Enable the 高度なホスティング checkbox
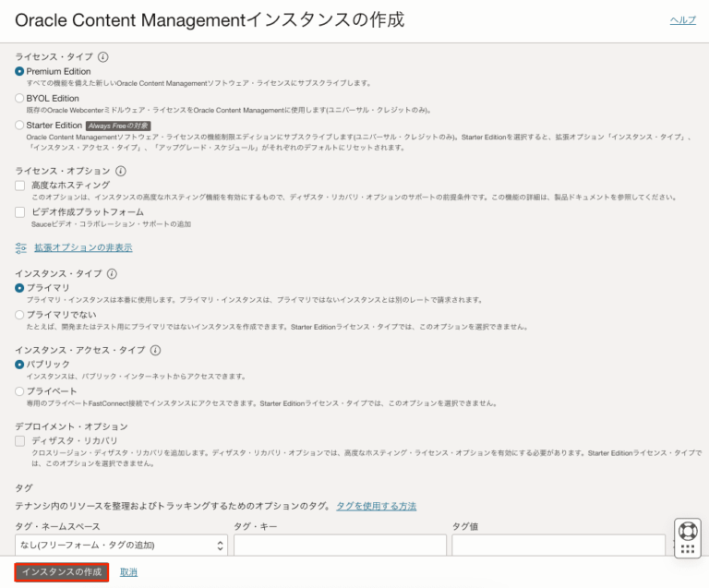This screenshot has height=588, width=709. tap(20, 186)
